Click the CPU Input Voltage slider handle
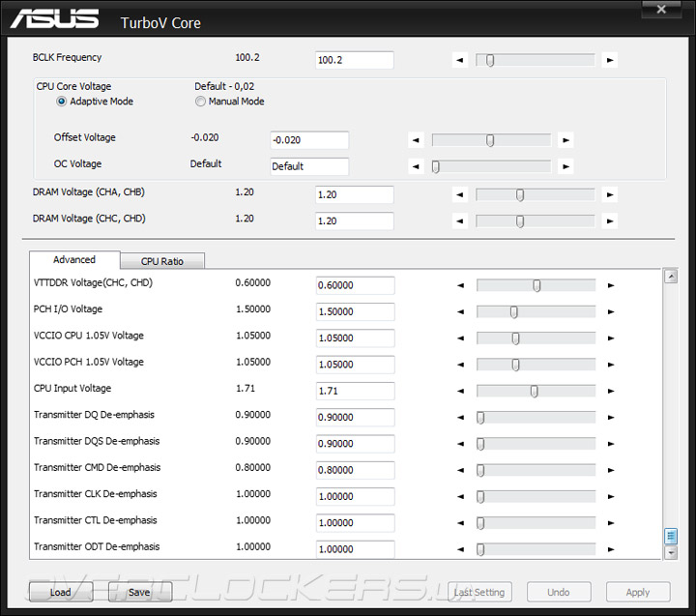 [534, 392]
